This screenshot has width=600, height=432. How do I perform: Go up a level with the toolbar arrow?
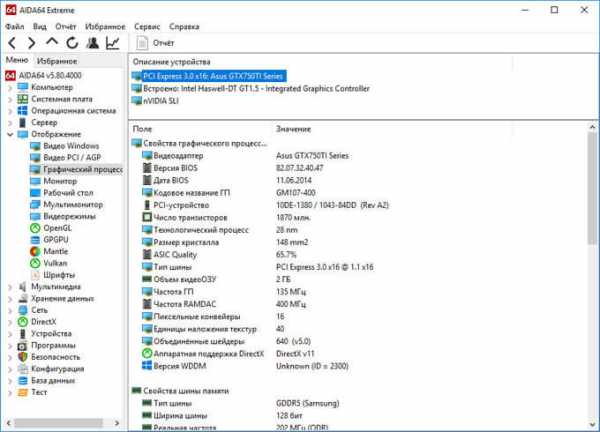(x=52, y=42)
